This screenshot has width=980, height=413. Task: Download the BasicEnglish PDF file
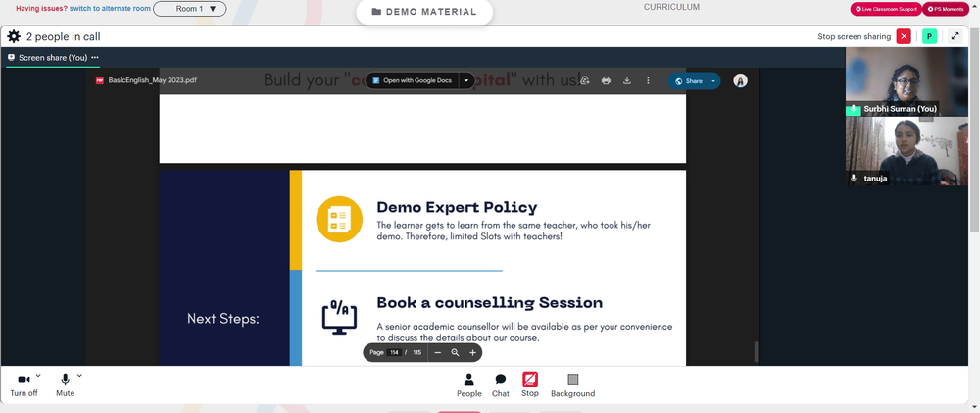click(x=627, y=80)
